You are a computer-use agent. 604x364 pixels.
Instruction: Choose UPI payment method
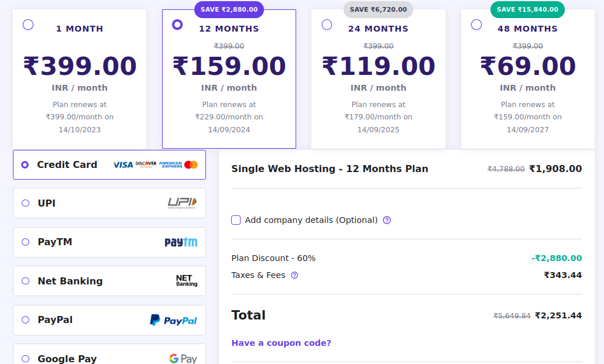point(25,203)
